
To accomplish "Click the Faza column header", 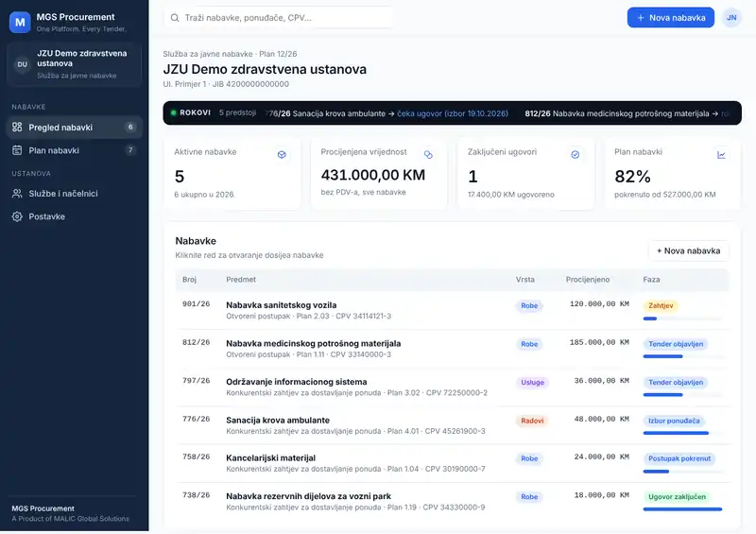I will click(x=651, y=280).
